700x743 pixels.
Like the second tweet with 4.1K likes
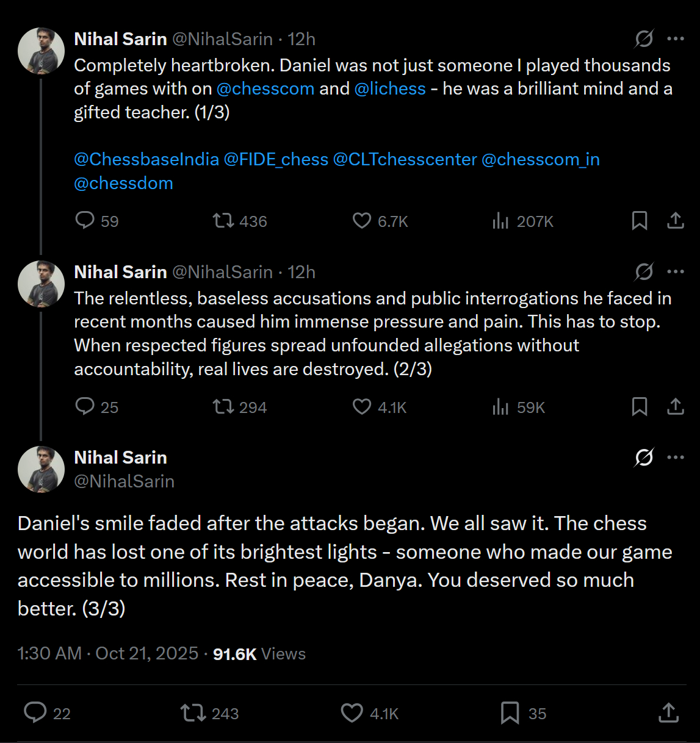tap(362, 406)
